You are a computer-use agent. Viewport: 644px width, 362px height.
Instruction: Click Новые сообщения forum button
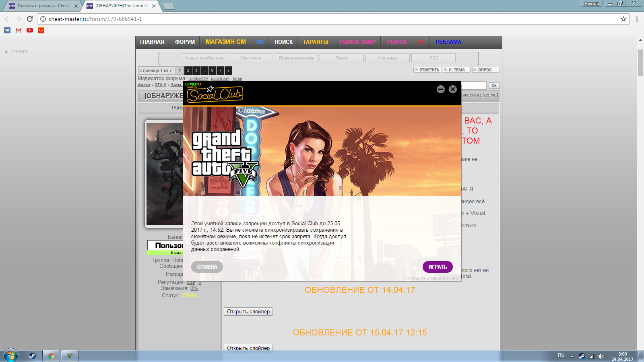pyautogui.click(x=204, y=58)
